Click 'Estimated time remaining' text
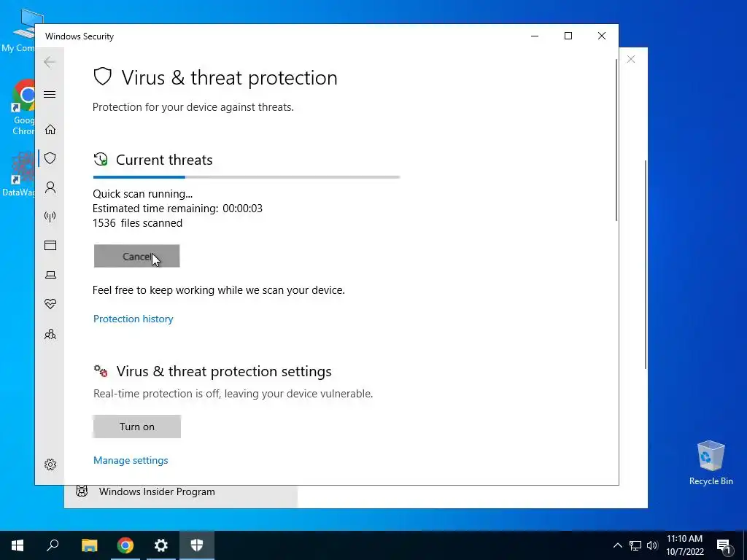747x560 pixels. coord(177,209)
